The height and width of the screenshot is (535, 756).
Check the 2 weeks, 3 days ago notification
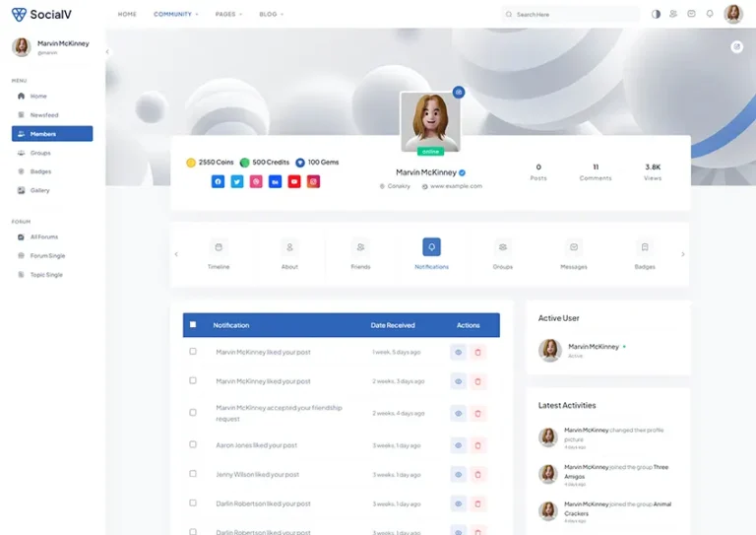(193, 380)
